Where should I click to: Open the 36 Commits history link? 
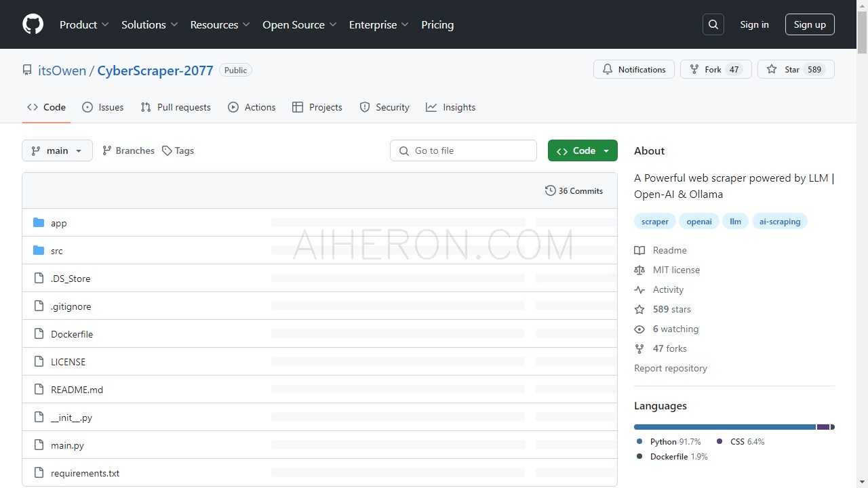click(574, 190)
